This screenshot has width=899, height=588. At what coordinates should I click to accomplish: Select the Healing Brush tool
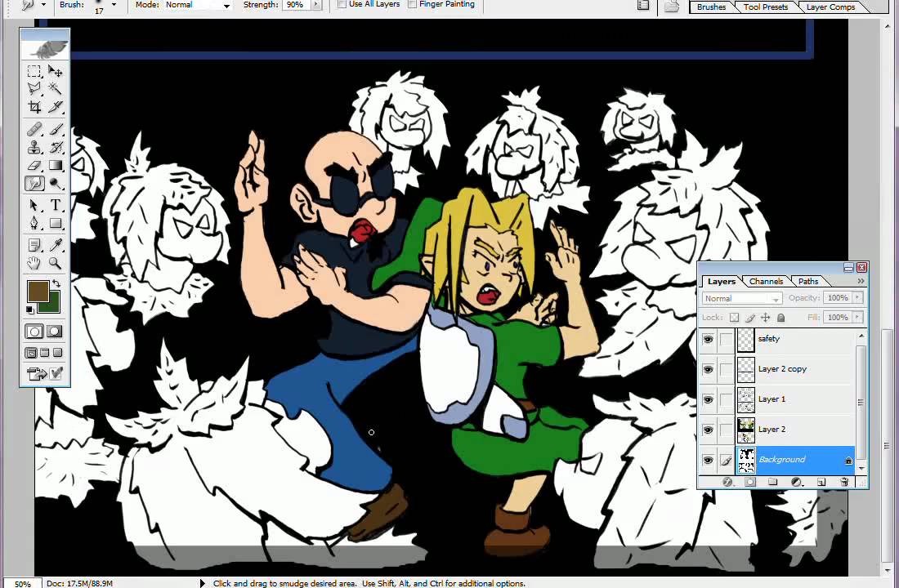tap(34, 129)
